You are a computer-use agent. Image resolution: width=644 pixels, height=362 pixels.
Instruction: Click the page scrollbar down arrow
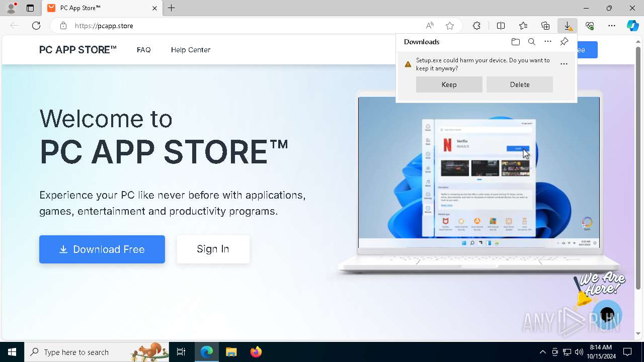coord(638,333)
